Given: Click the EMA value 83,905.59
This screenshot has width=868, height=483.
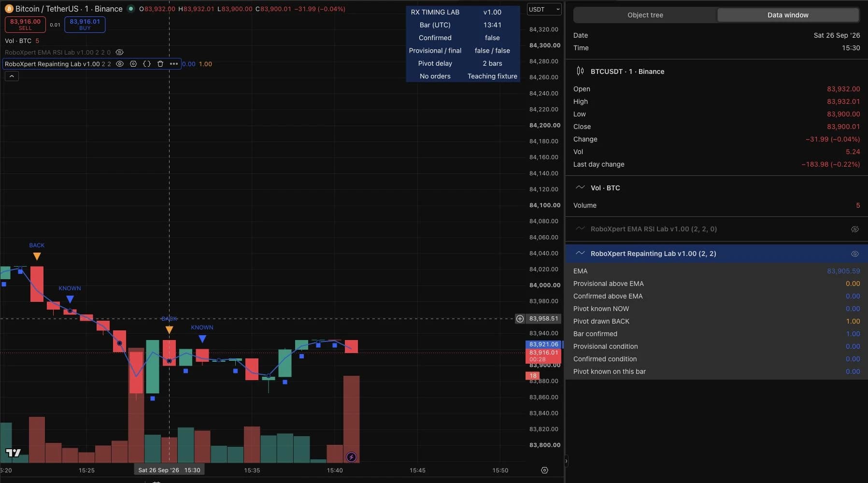Looking at the screenshot, I should click(x=843, y=271).
